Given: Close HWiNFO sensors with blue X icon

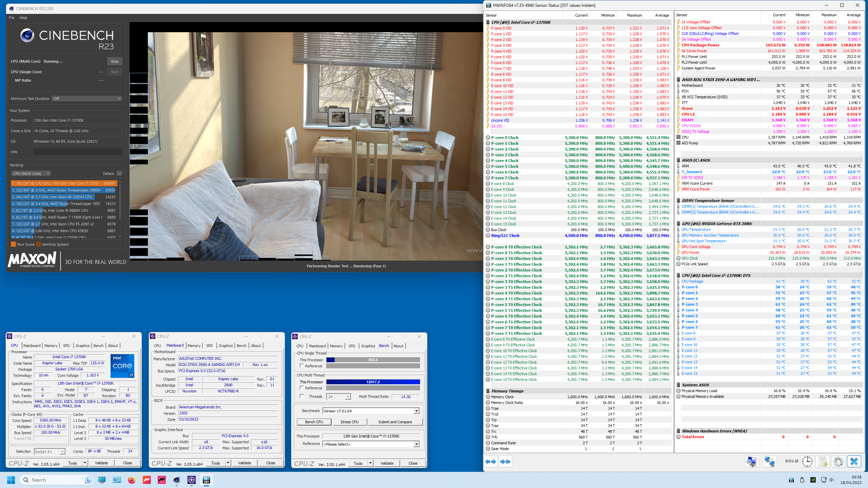Looking at the screenshot, I should click(x=854, y=462).
